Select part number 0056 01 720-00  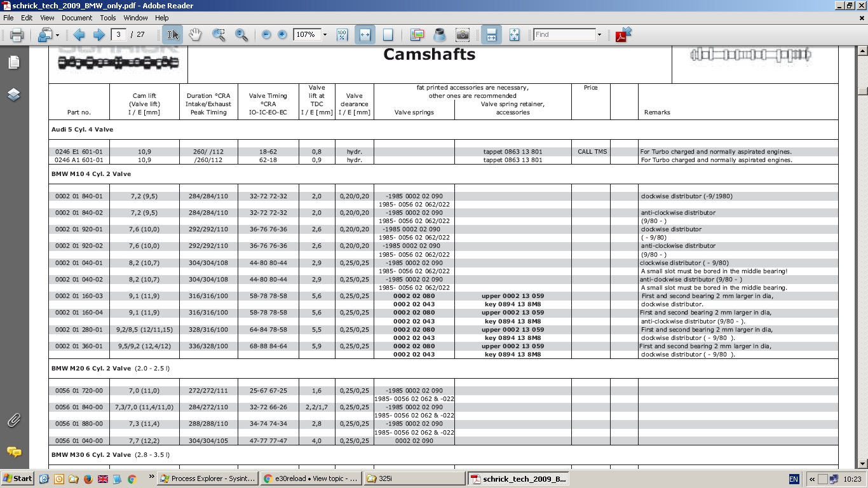[x=79, y=391]
